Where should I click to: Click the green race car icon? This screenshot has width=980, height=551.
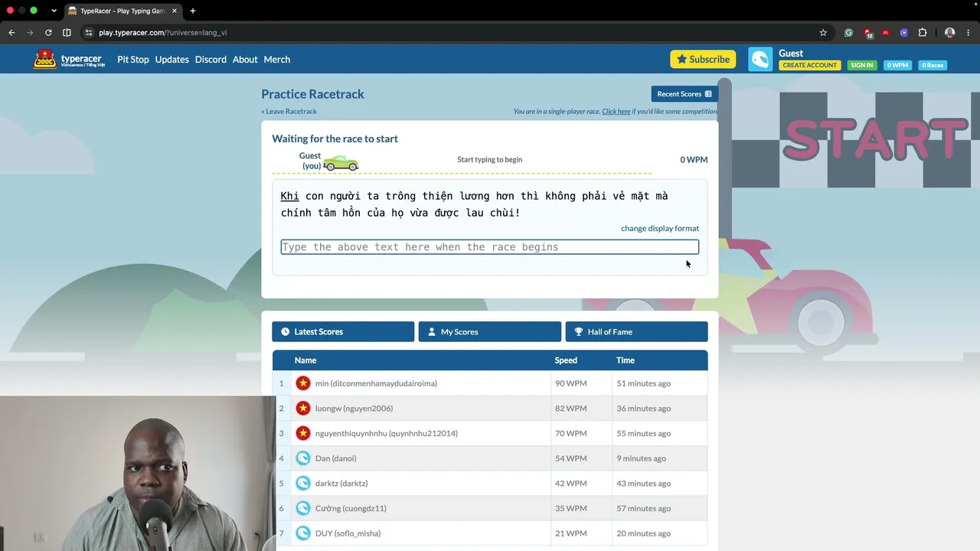341,163
